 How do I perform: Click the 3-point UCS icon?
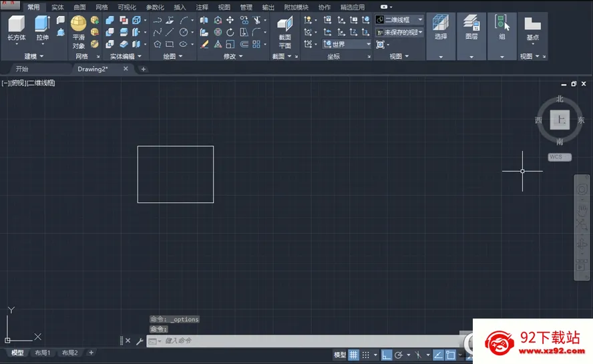365,32
